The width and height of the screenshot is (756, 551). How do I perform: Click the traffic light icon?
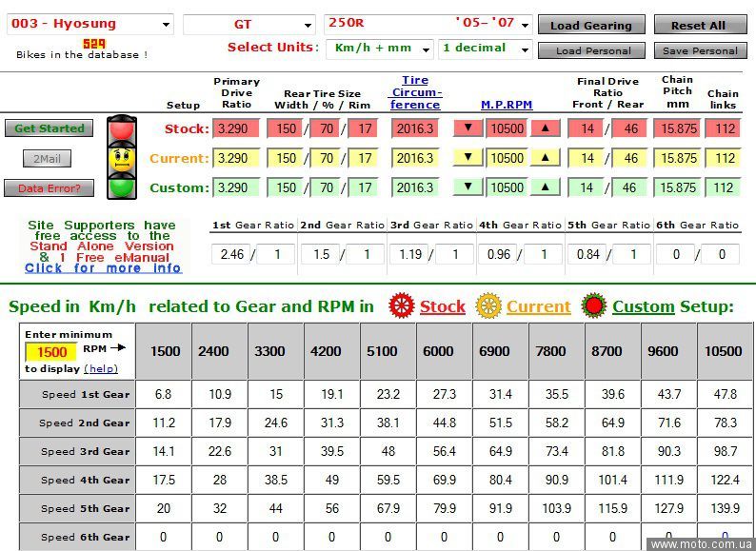pyautogui.click(x=121, y=157)
